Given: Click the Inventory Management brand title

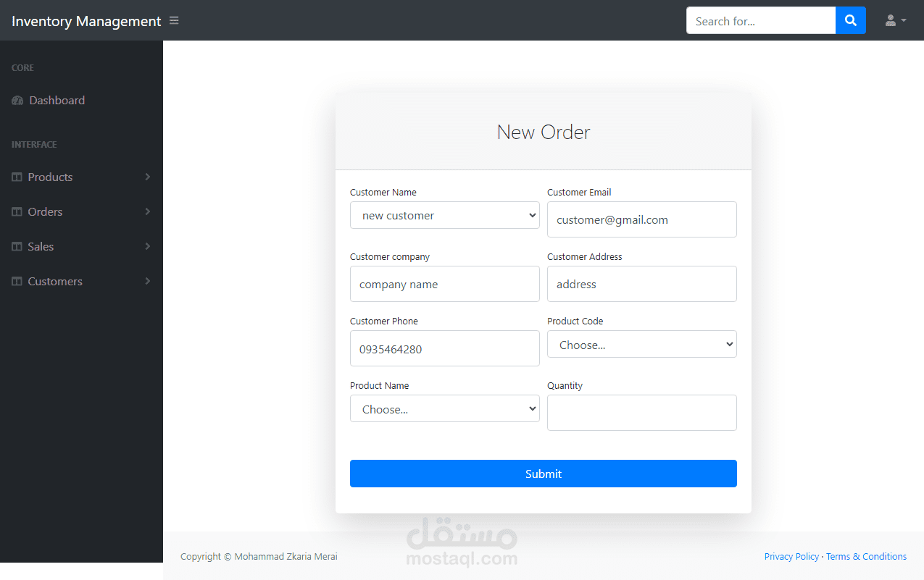Looking at the screenshot, I should pos(86,21).
